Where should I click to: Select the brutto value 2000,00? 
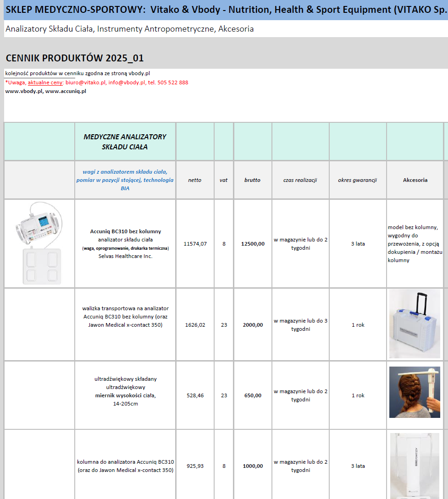253,325
